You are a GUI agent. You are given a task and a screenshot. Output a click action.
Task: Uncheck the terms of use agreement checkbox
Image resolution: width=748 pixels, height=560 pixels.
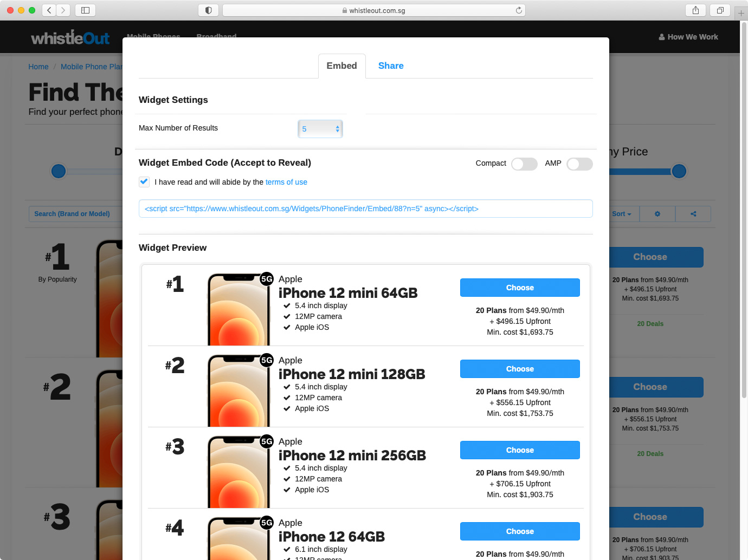click(x=144, y=182)
